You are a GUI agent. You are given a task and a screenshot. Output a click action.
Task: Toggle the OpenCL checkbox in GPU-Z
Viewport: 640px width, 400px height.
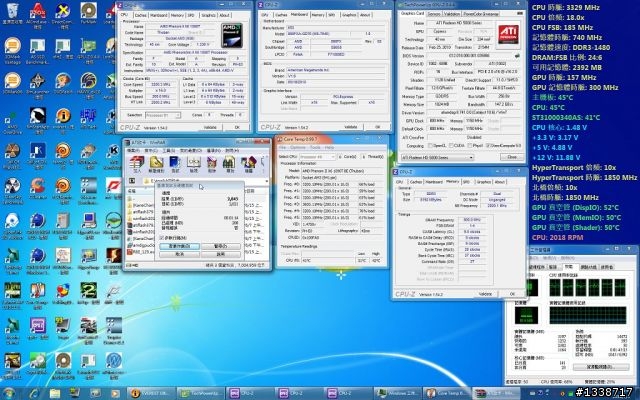pos(430,146)
